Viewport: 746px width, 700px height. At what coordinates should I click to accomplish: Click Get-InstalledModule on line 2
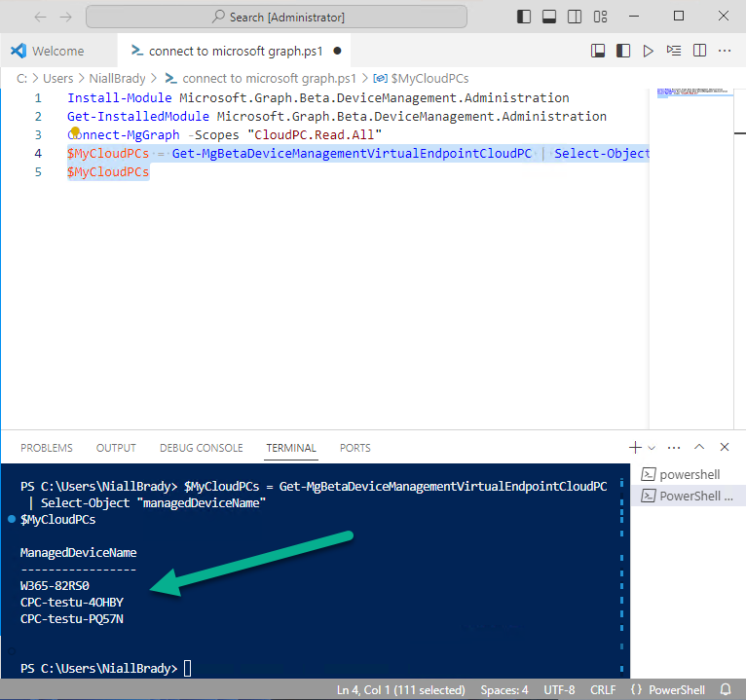pyautogui.click(x=138, y=117)
